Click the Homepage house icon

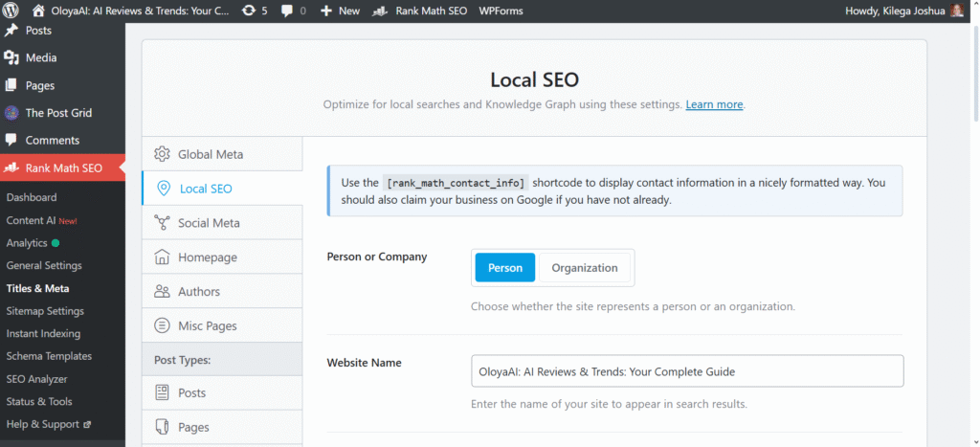pos(162,257)
